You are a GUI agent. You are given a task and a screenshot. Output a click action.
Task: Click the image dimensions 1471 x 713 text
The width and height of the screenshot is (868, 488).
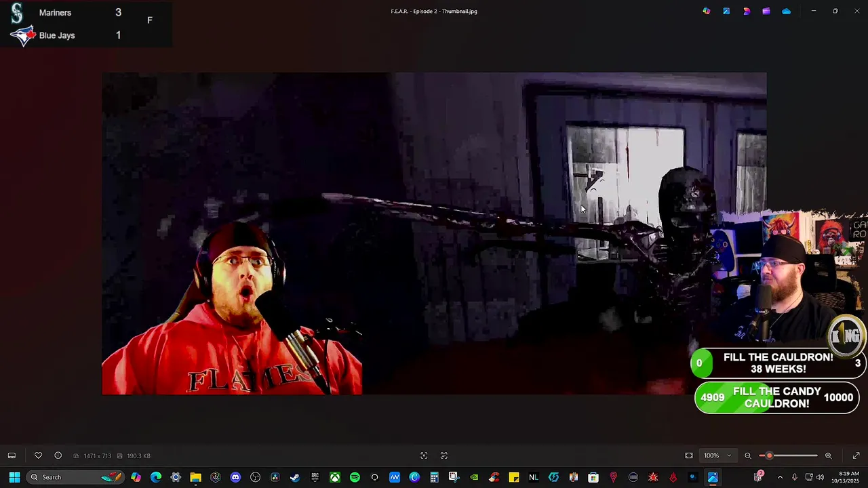(x=97, y=456)
